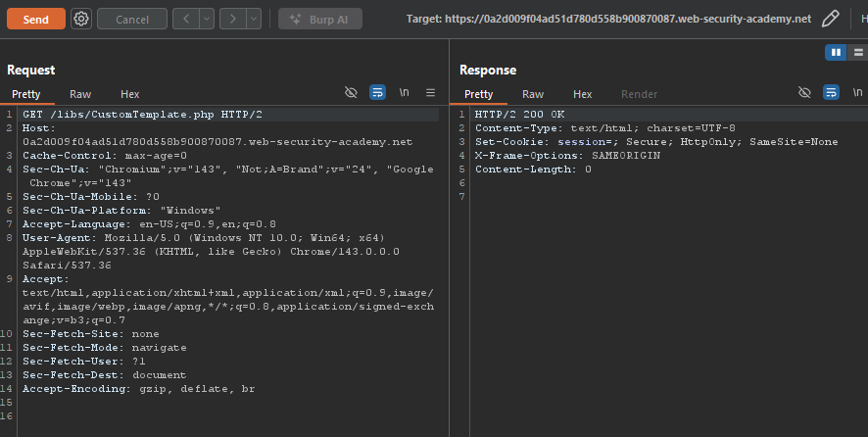Switch to Request Raw tab
This screenshot has height=437, width=868.
coord(80,94)
